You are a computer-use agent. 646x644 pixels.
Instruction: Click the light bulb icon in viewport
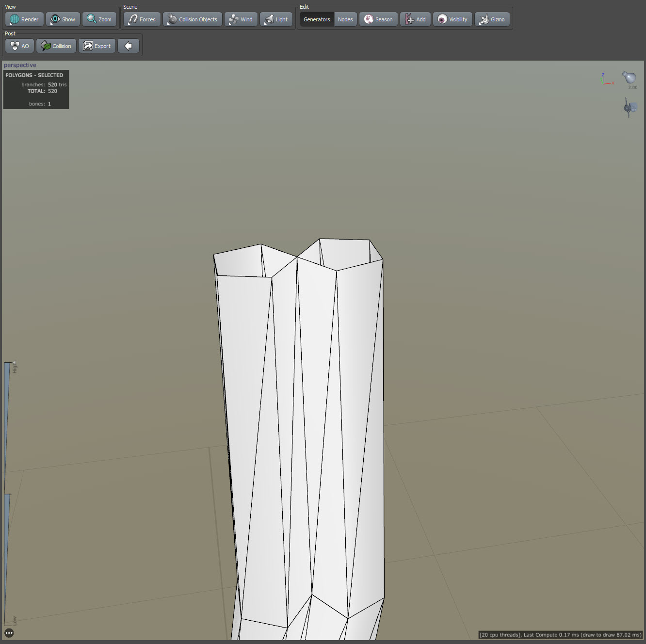click(x=630, y=78)
